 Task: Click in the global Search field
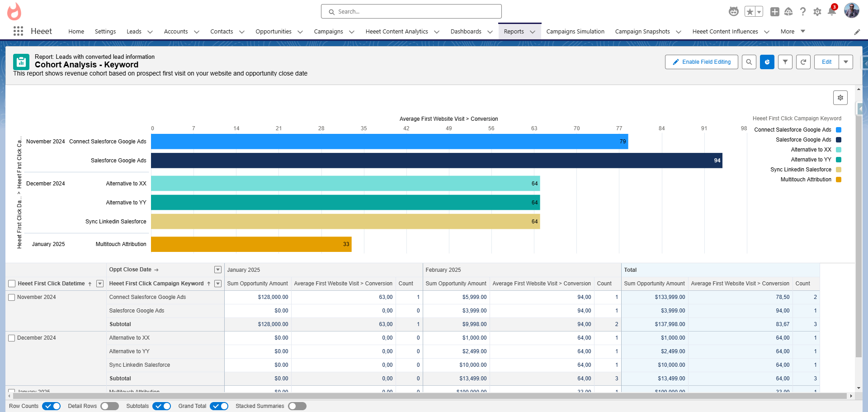coord(411,11)
